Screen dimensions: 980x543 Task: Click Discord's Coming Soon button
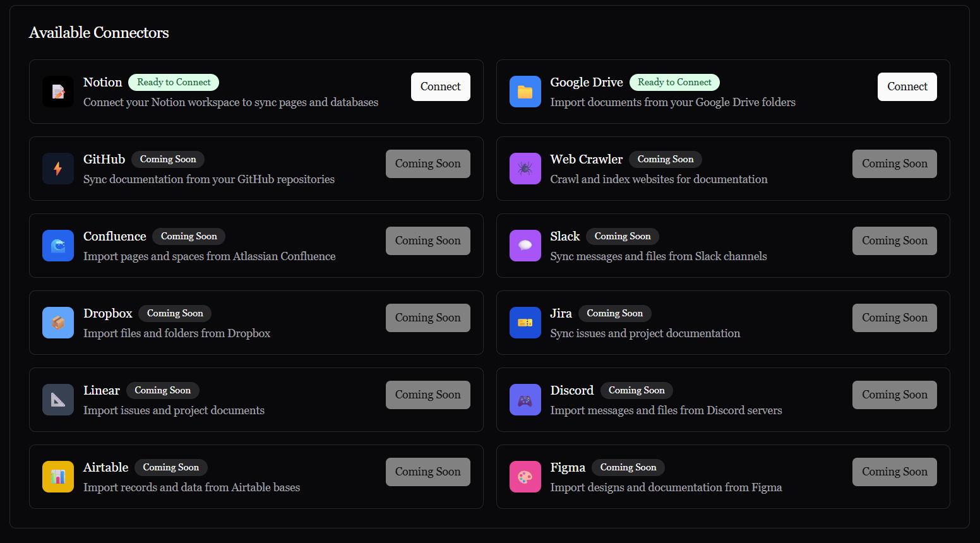point(895,395)
